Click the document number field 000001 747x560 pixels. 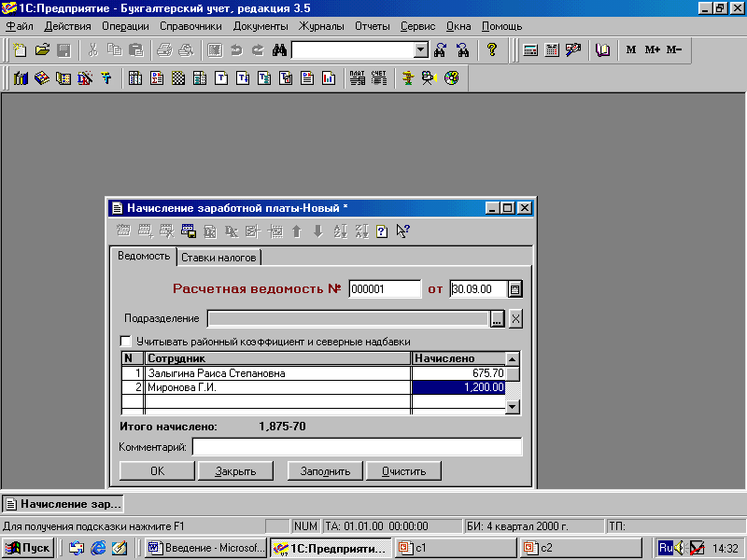pyautogui.click(x=385, y=289)
